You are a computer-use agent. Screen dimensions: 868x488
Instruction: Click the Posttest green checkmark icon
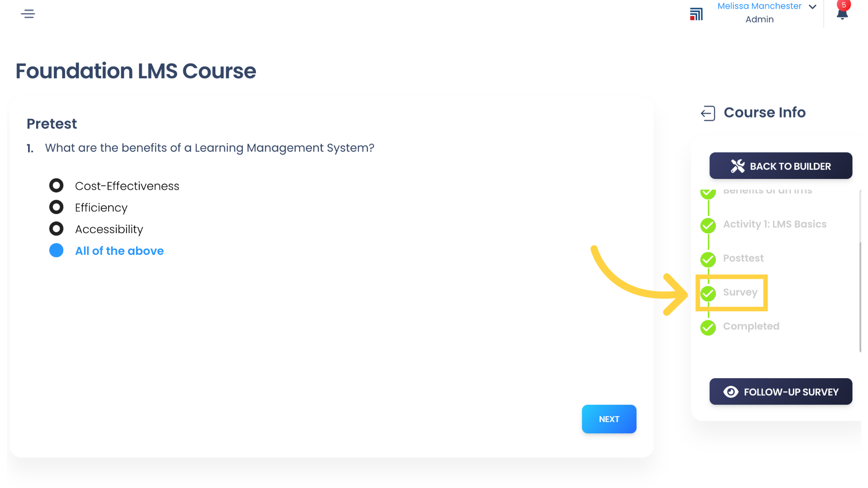tap(708, 258)
